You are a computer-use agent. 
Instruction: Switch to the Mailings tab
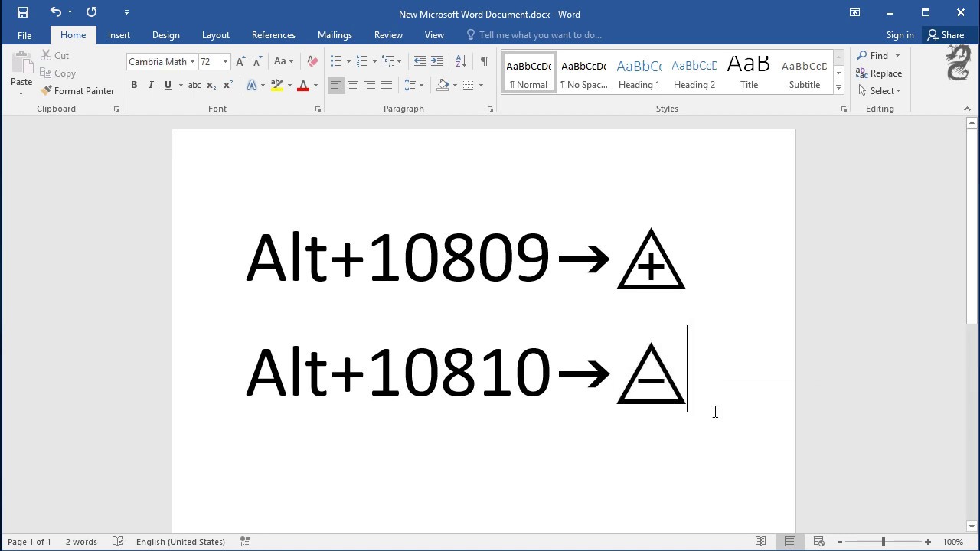coord(335,34)
